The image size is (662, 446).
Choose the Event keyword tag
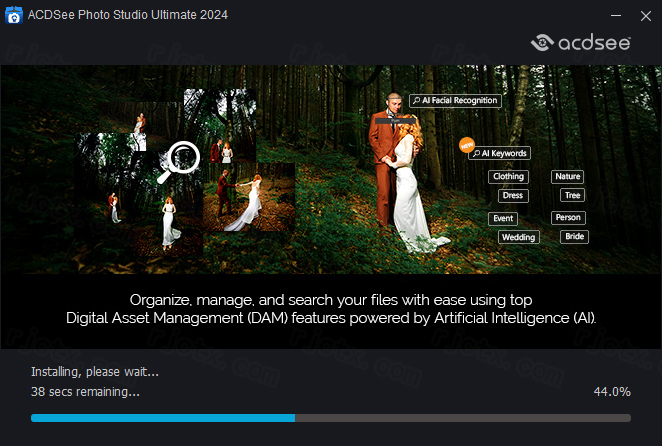tap(502, 218)
